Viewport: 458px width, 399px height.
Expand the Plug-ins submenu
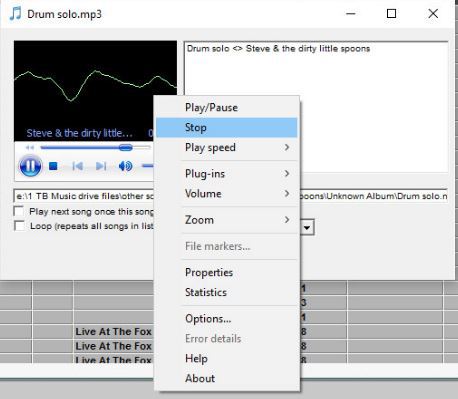[227, 174]
